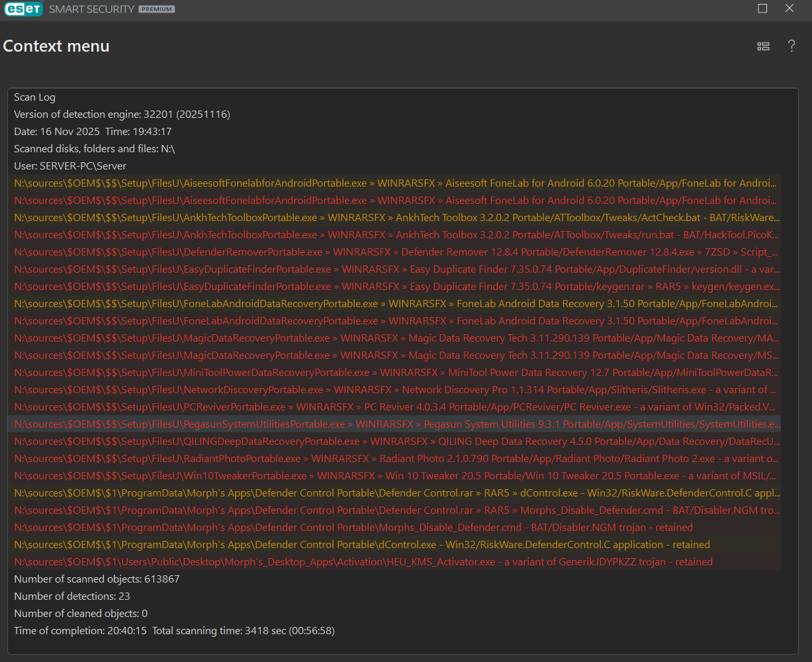The image size is (812, 662).
Task: Click the Easy Duplicate Finder keygen.rar row
Action: click(396, 287)
